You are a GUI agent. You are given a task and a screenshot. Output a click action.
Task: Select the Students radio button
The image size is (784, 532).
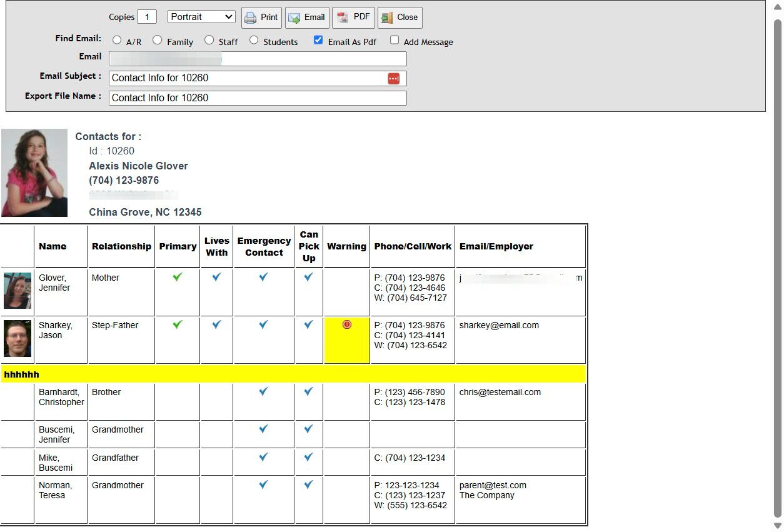[x=254, y=41]
